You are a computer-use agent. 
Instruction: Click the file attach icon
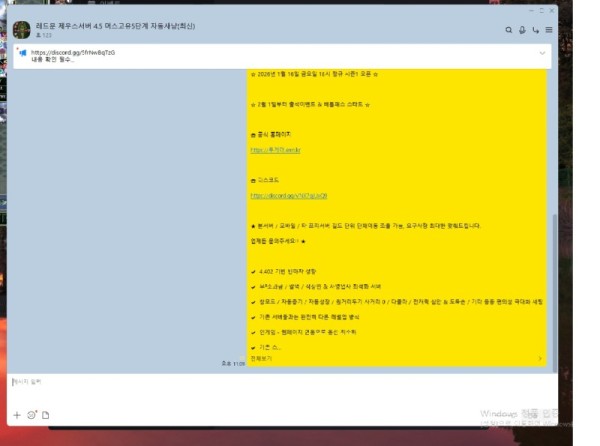pos(45,414)
